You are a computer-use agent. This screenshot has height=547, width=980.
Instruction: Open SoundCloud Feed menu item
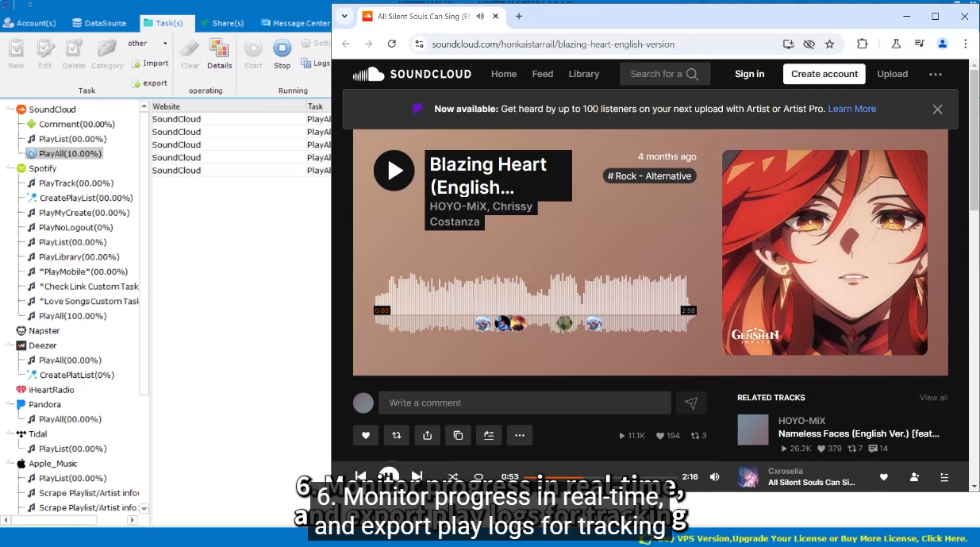tap(543, 74)
